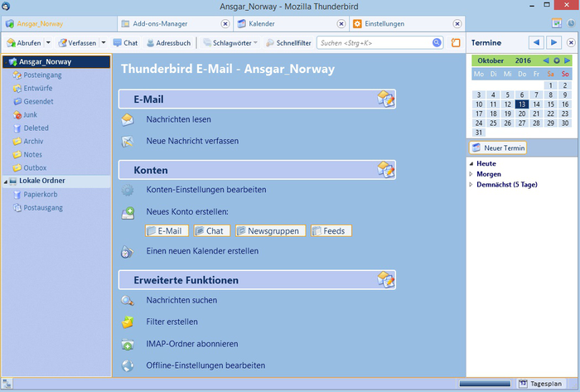The width and height of the screenshot is (580, 392).
Task: Create new Feeds account button
Action: (x=331, y=230)
